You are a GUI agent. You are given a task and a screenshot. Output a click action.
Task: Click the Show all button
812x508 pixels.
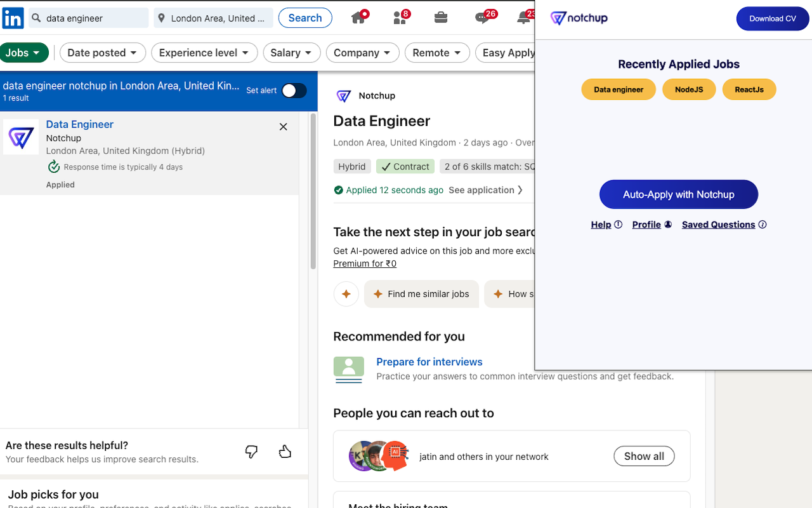click(x=644, y=456)
